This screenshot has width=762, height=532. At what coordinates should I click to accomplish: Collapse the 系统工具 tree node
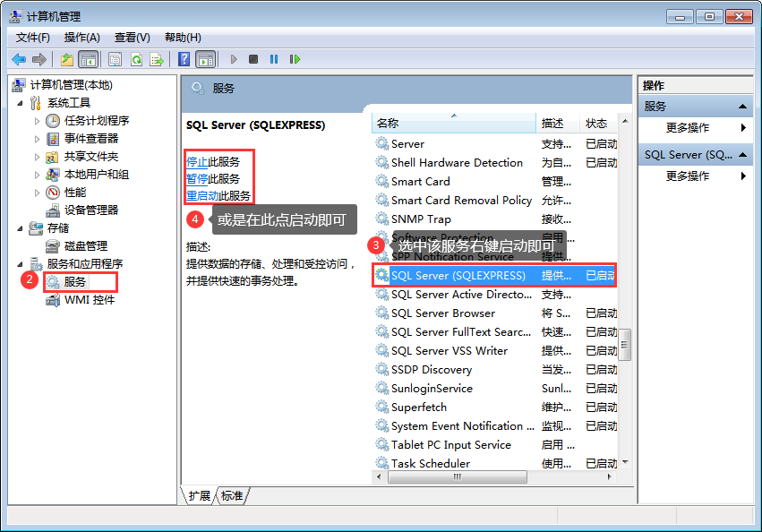(x=20, y=103)
